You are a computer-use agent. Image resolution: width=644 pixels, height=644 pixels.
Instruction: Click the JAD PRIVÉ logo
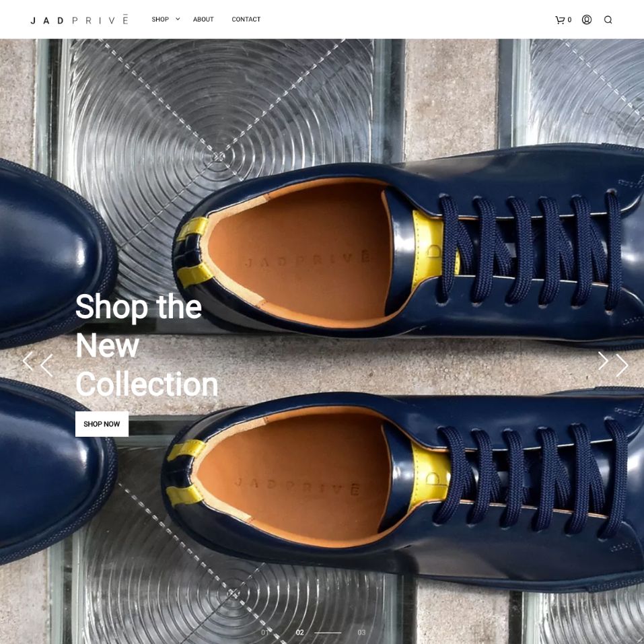(79, 20)
